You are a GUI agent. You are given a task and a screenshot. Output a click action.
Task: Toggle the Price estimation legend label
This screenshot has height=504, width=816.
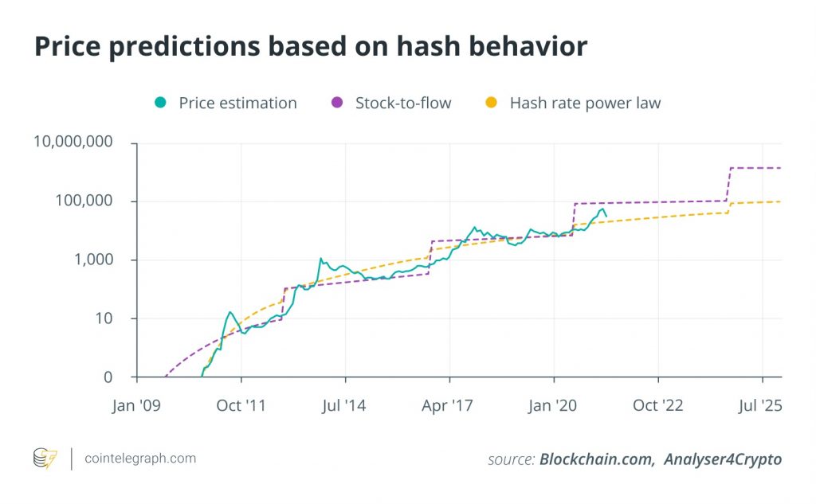[x=237, y=103]
